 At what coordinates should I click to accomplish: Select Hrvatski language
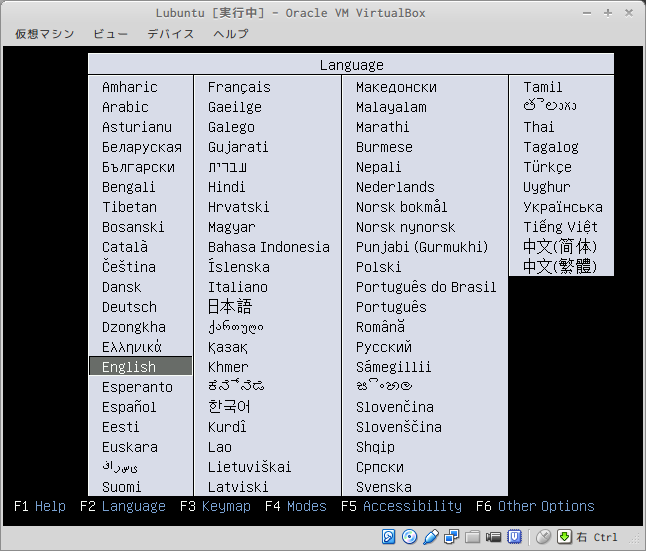point(239,207)
